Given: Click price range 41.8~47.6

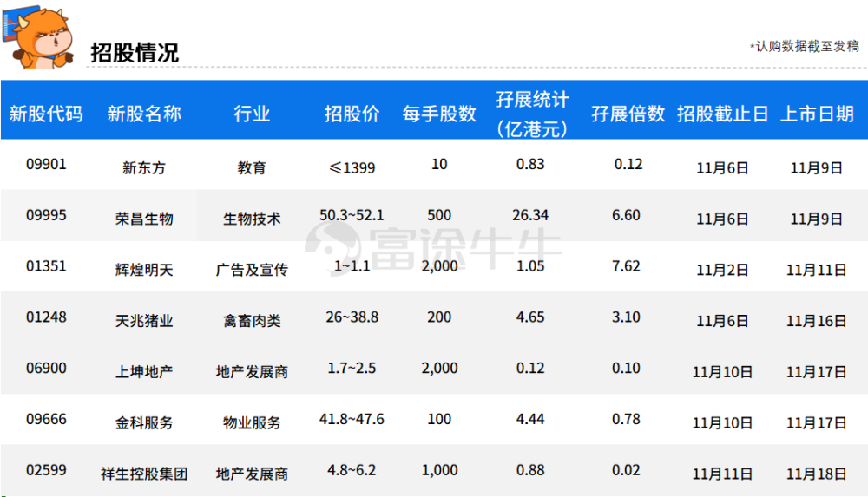Looking at the screenshot, I should pos(352,419).
